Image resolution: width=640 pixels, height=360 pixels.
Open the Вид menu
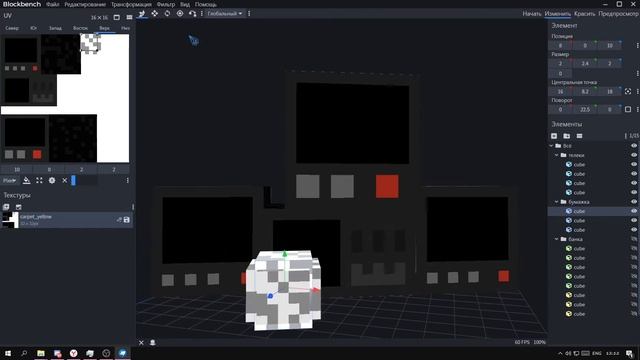tap(185, 4)
